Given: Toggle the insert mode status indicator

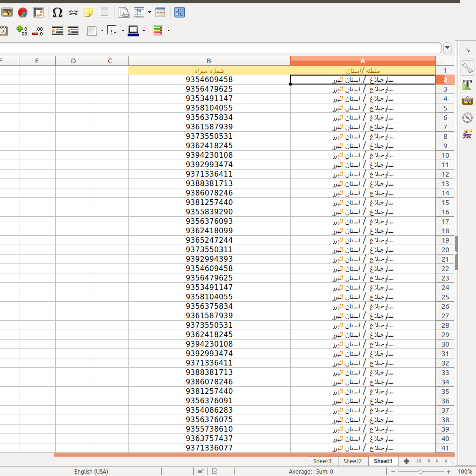Looking at the screenshot, I should coord(200,471).
